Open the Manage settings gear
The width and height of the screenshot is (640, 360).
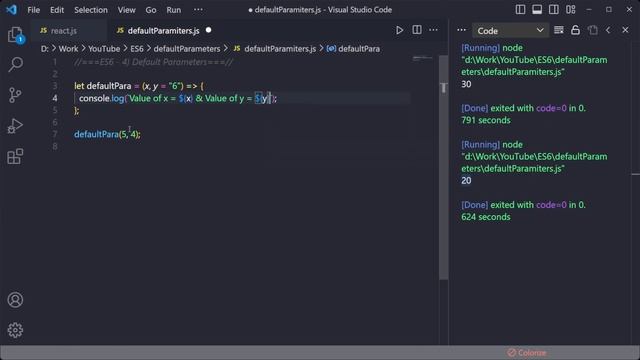(x=15, y=330)
